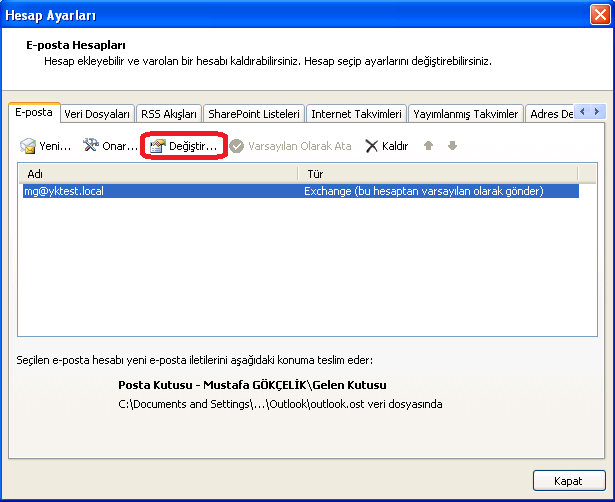Sort accounts by Adı column header
The image size is (615, 502).
(x=160, y=173)
